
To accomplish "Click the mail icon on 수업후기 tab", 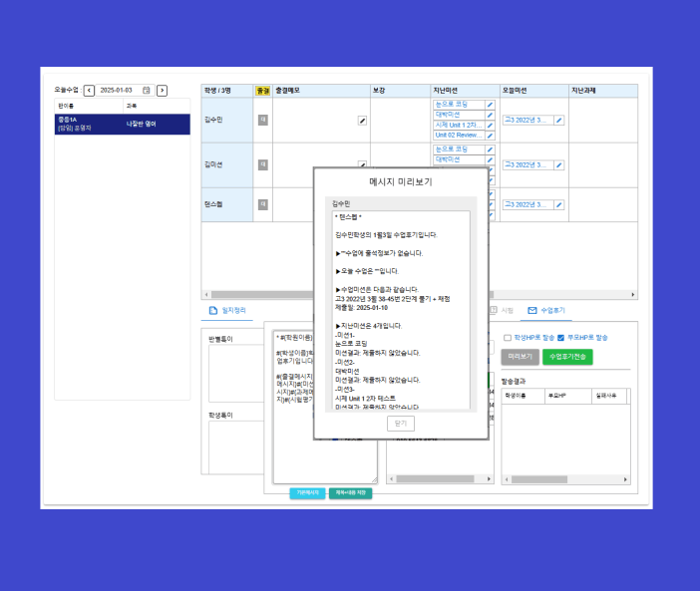I will click(532, 310).
